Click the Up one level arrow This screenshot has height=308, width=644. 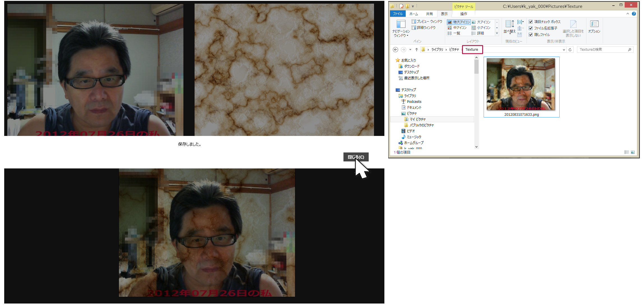417,50
